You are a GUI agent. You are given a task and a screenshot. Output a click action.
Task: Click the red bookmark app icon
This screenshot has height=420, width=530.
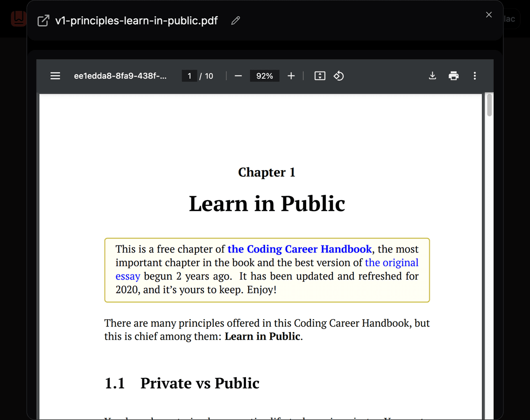point(18,19)
